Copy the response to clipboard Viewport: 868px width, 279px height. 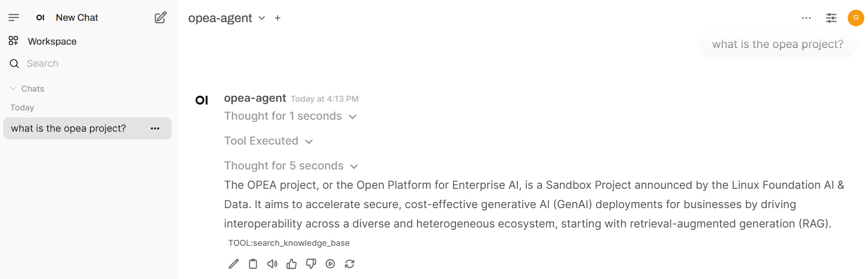(x=253, y=264)
